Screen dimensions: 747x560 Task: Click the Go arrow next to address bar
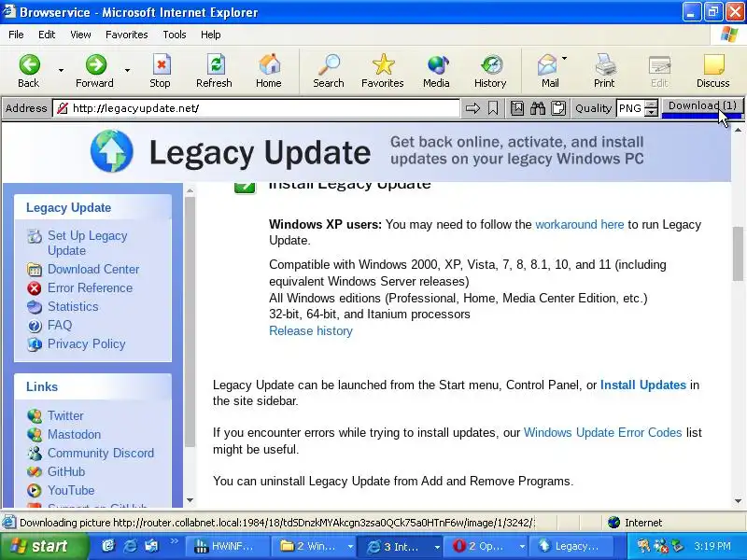(x=472, y=108)
